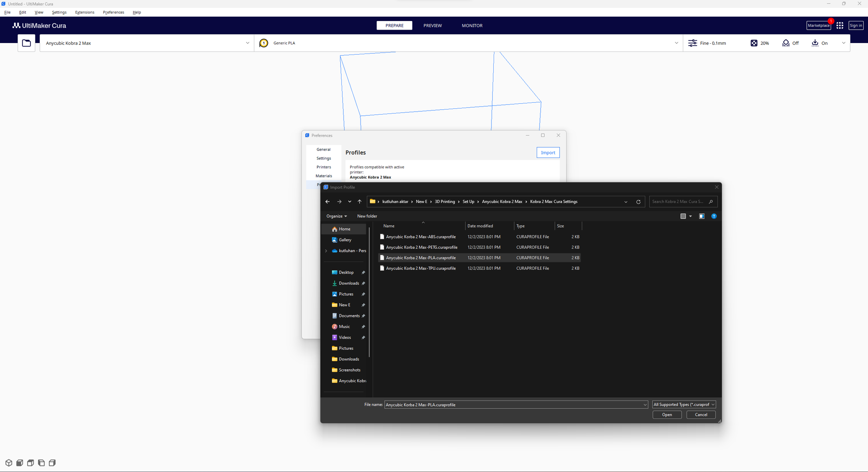Open the Extensions menu
The height and width of the screenshot is (472, 868).
point(84,12)
